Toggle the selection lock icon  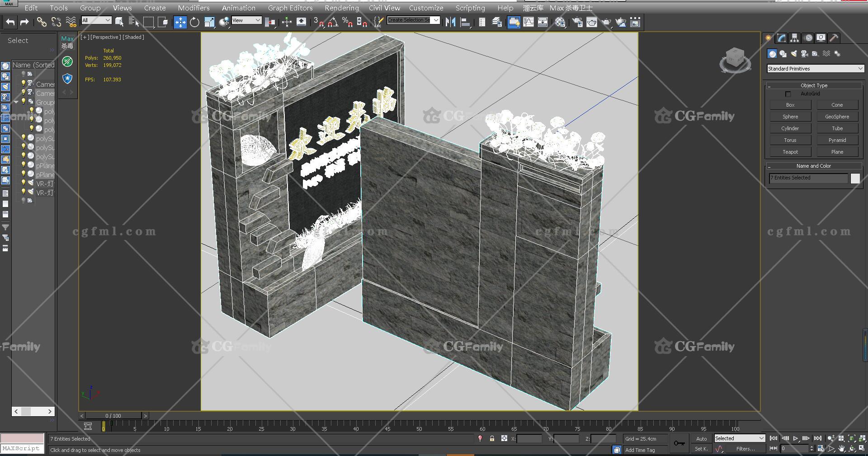pos(492,438)
